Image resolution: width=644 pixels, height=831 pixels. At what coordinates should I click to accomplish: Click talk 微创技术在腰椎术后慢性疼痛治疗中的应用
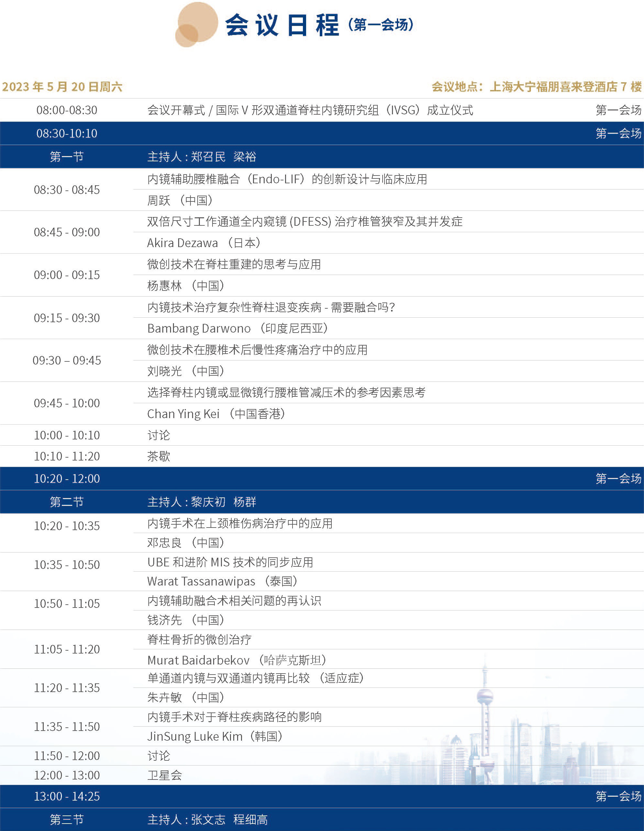point(258,349)
